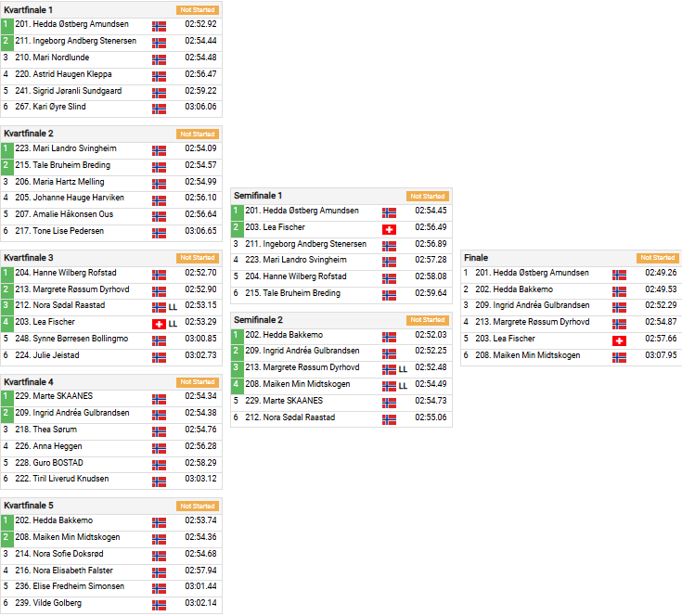Open Tiril Liverud Knudsen's entry

[69, 480]
